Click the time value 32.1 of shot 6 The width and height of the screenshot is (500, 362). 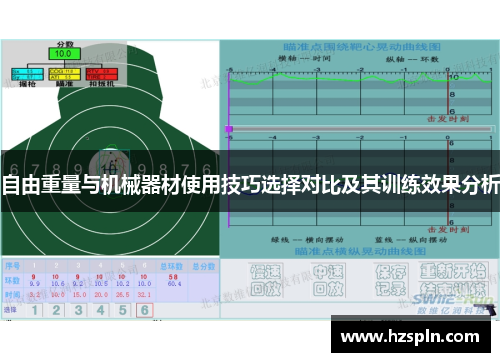pos(144,295)
